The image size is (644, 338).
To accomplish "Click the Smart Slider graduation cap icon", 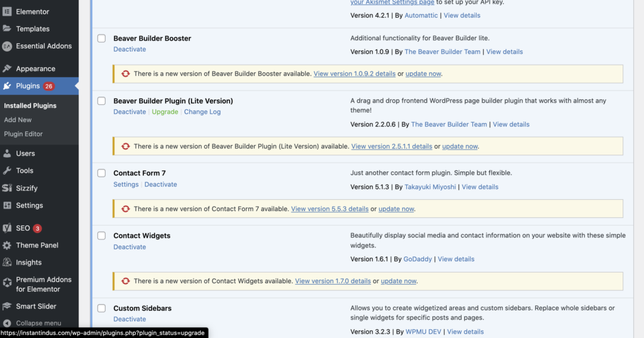I will point(7,306).
